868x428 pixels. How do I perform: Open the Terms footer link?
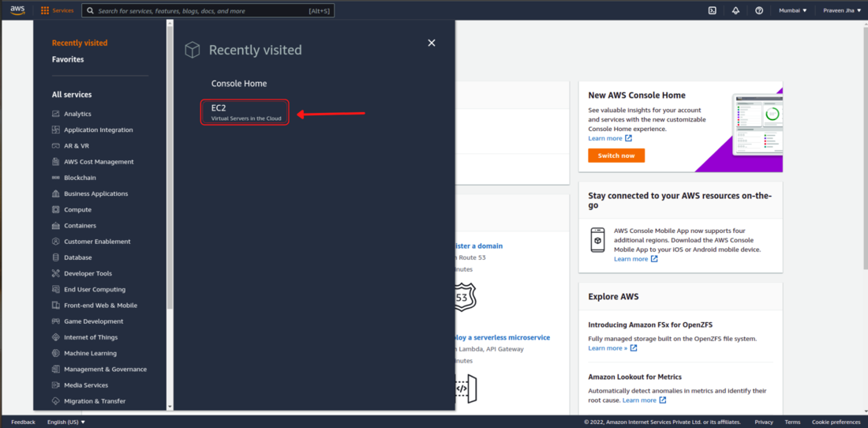(792, 422)
